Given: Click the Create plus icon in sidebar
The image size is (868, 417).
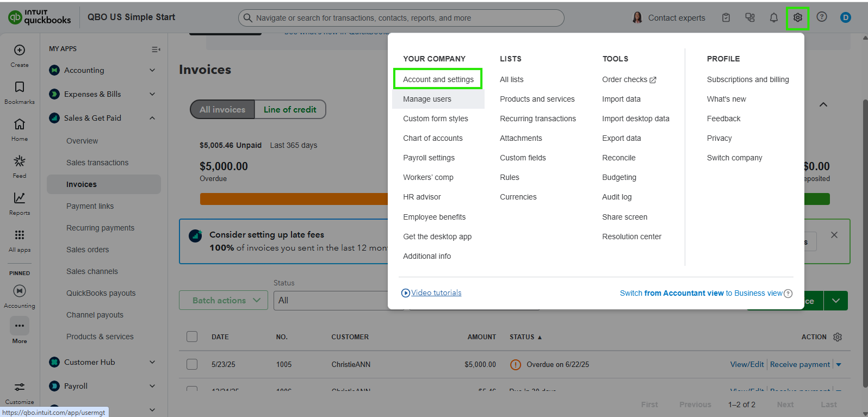Looking at the screenshot, I should click(x=20, y=51).
